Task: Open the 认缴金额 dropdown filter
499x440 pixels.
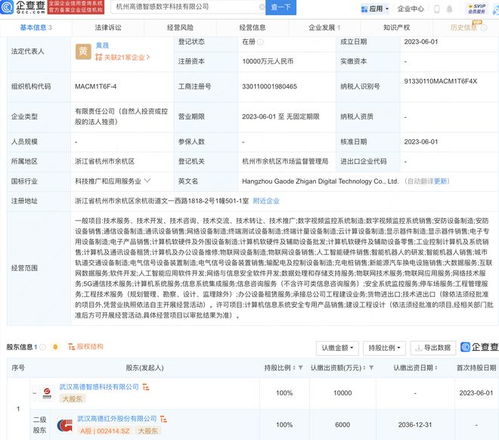Action: pyautogui.click(x=337, y=348)
